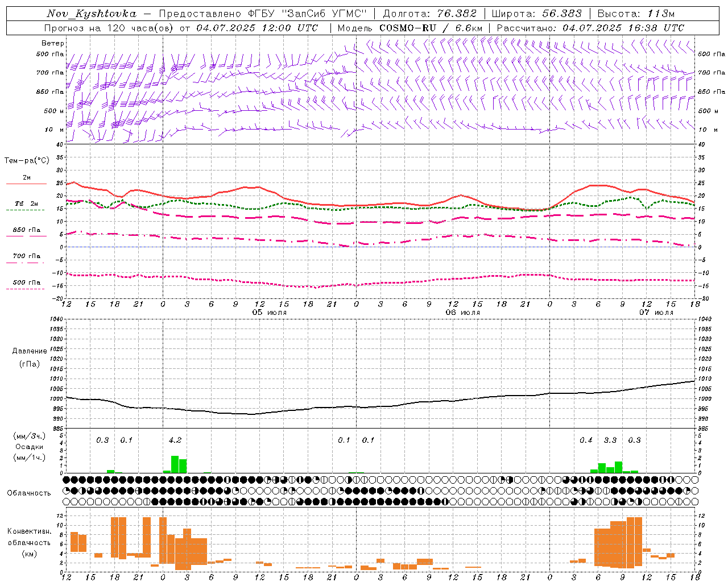Click the 'Широта: 56.383' latitude value
The image size is (728, 582).
536,14
